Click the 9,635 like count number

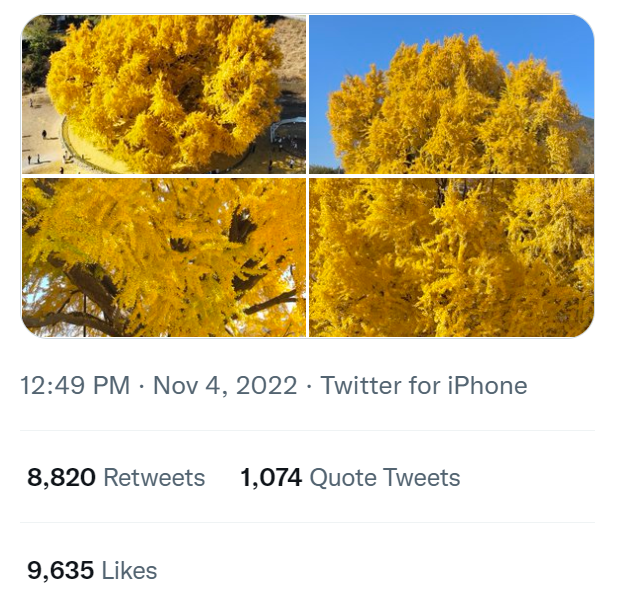[61, 571]
